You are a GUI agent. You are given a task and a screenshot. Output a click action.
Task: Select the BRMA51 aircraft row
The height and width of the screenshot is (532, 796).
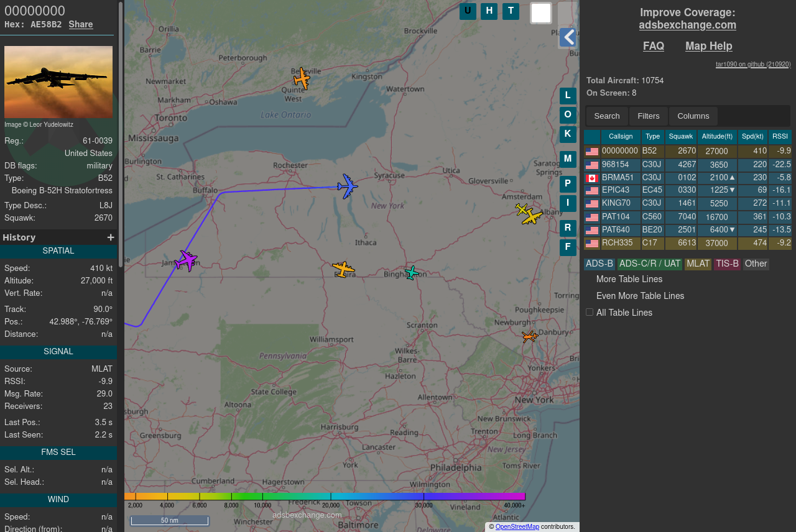688,178
